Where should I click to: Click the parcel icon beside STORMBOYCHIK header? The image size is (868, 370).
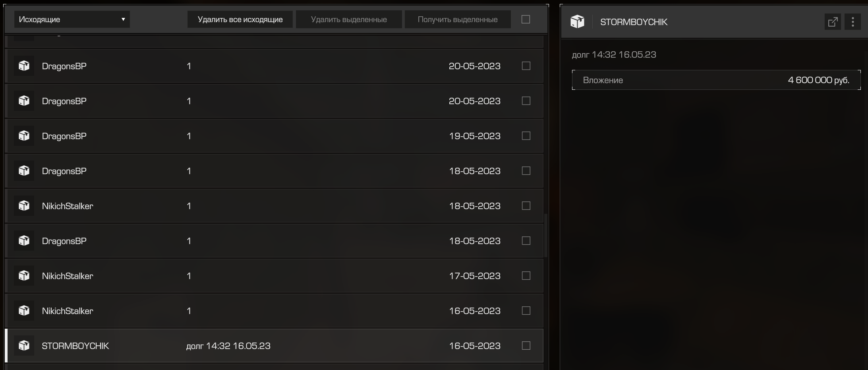pos(577,21)
